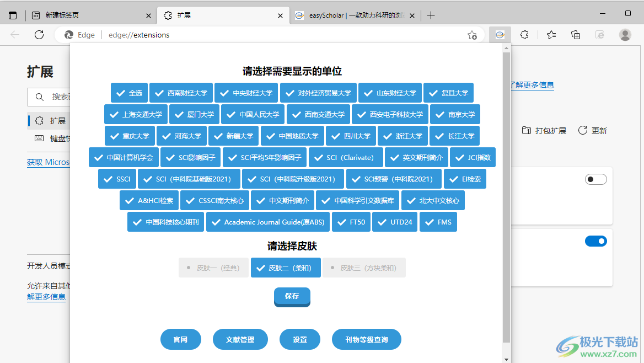Toggle 北大中文核心 checkbox

click(x=433, y=201)
